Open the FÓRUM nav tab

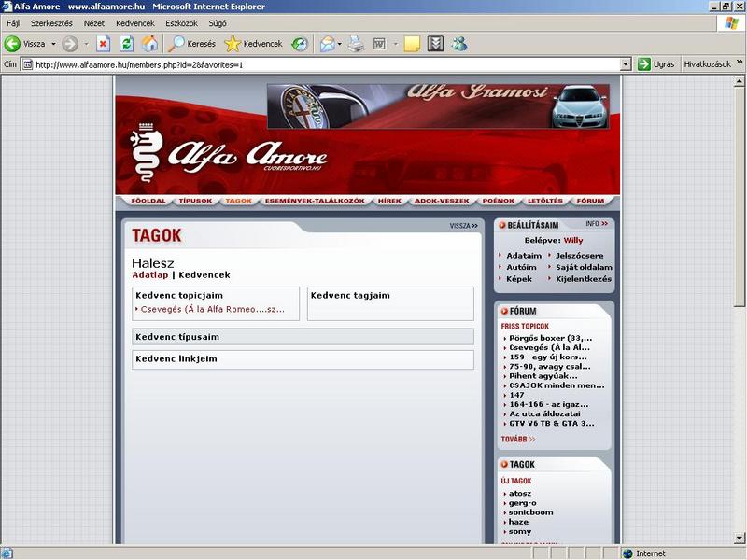[590, 201]
